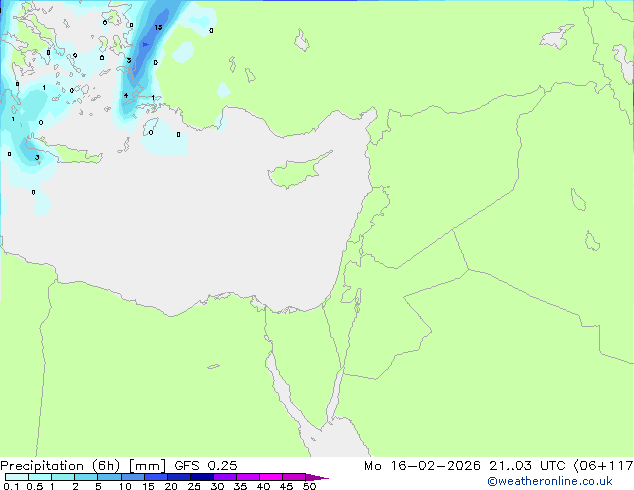
Task: Click the '[mm]' unit label
Action: (x=147, y=466)
